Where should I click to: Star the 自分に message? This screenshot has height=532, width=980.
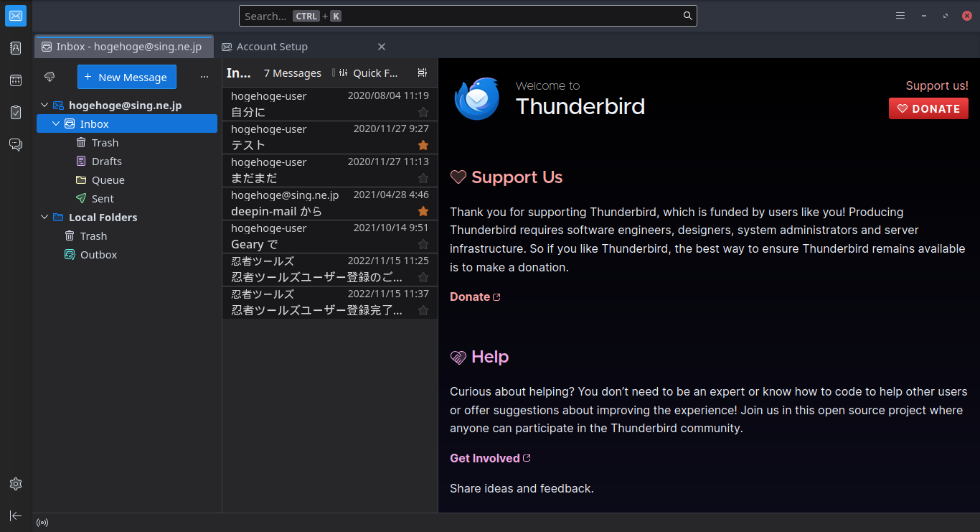[x=423, y=112]
